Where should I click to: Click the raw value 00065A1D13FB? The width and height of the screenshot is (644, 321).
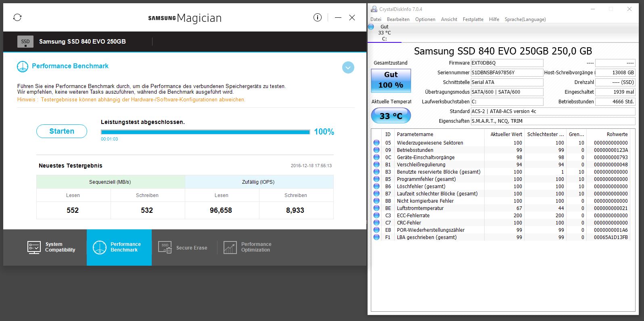click(611, 237)
